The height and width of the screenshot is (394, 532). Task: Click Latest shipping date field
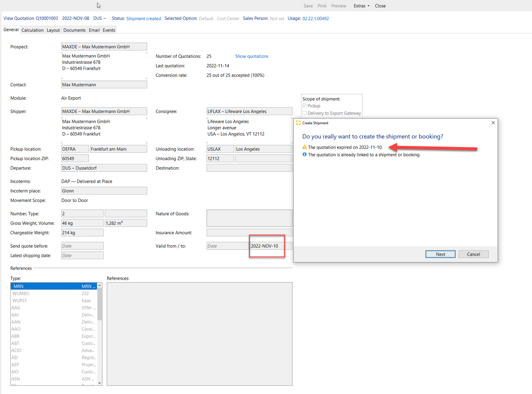[x=82, y=255]
